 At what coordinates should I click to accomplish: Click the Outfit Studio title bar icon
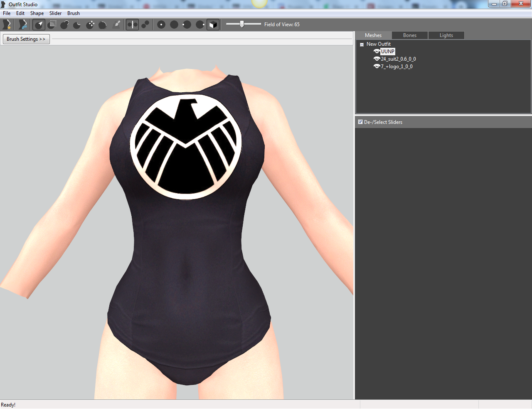[4, 4]
